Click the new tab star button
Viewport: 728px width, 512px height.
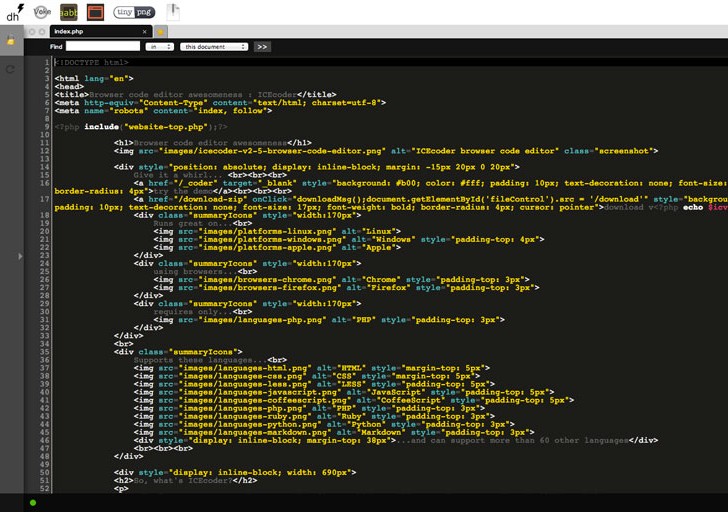160,32
